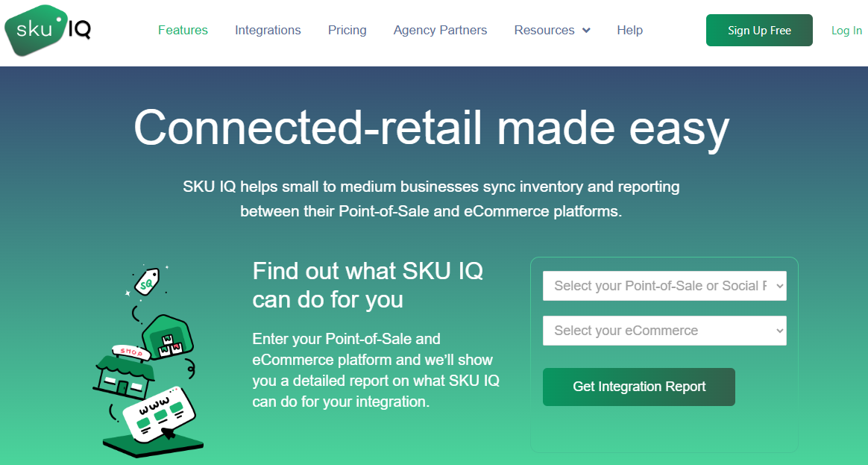Screen dimensions: 868x465
Task: Click the 'SKU IQ helps small to medium' text
Action: 431,199
